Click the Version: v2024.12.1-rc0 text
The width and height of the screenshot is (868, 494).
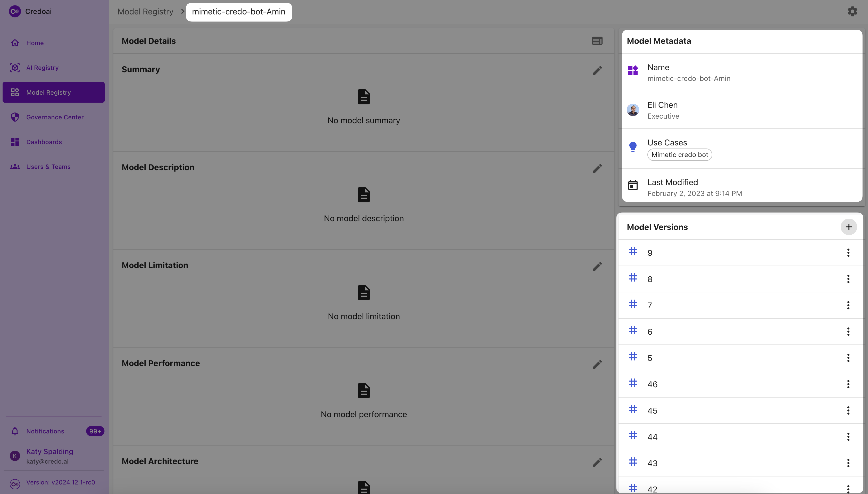point(61,482)
